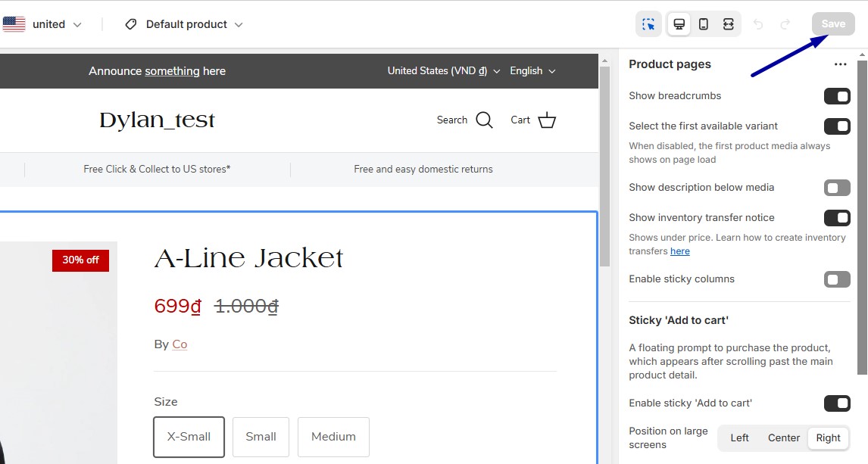Viewport: 868px width, 464px height.
Task: Toggle Show inventory transfer notice switch
Action: [837, 219]
